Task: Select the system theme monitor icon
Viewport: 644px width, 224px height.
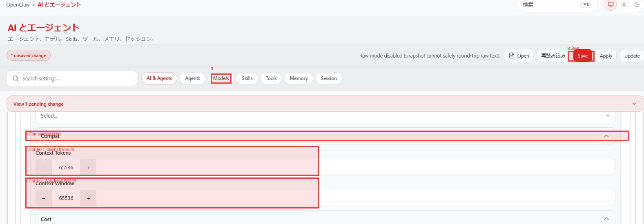Action: [x=611, y=4]
